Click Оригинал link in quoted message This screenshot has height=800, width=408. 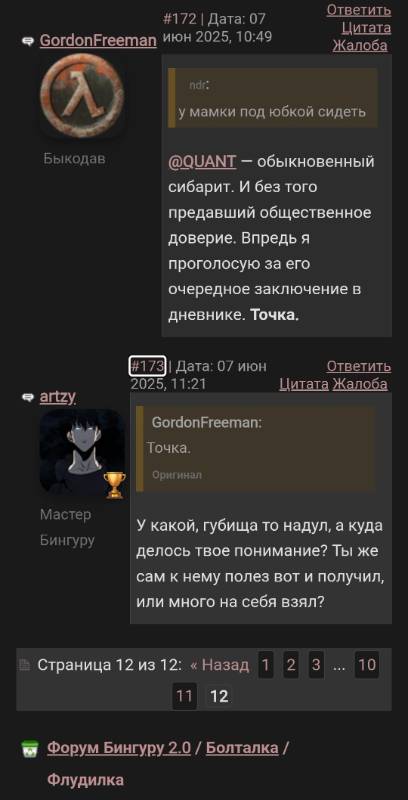tap(177, 475)
